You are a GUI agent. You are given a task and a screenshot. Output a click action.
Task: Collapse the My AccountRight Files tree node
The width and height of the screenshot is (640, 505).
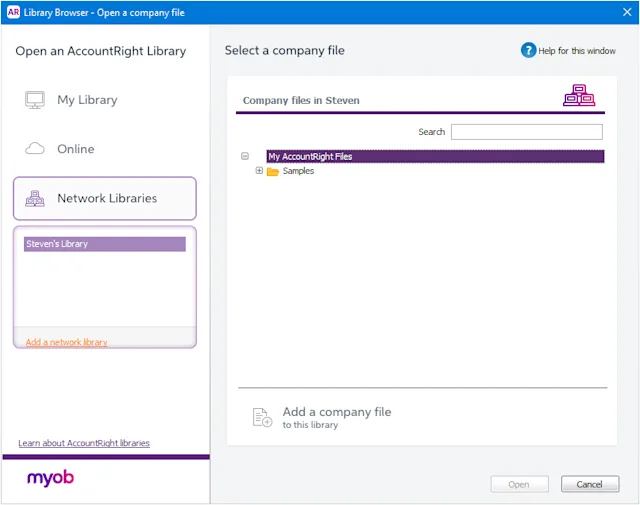tap(245, 156)
